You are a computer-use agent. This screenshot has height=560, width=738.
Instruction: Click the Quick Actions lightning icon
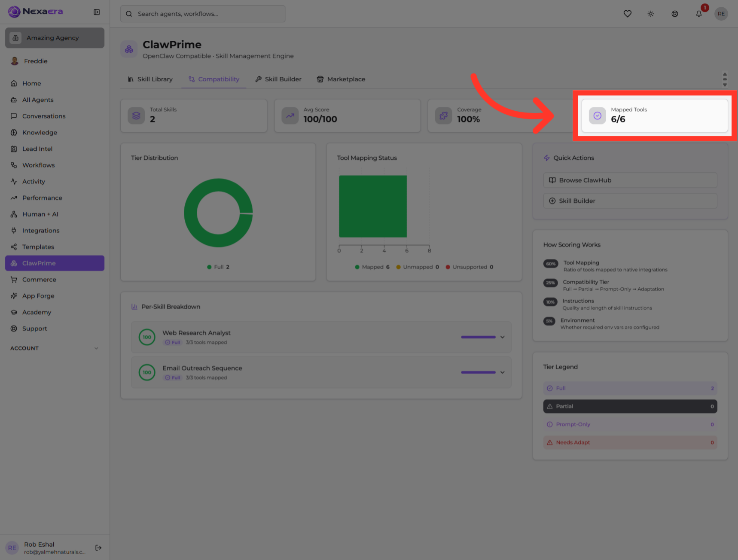pyautogui.click(x=547, y=158)
